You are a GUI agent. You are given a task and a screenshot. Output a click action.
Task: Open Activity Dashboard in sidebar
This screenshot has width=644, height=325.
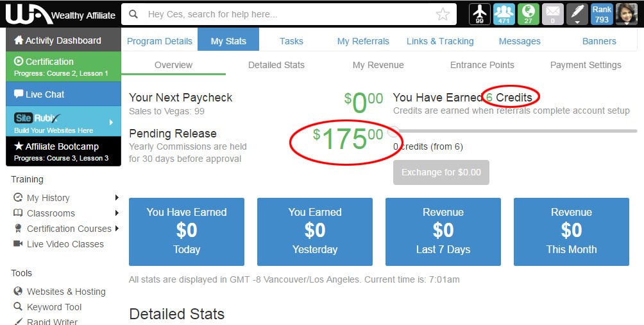tap(64, 39)
